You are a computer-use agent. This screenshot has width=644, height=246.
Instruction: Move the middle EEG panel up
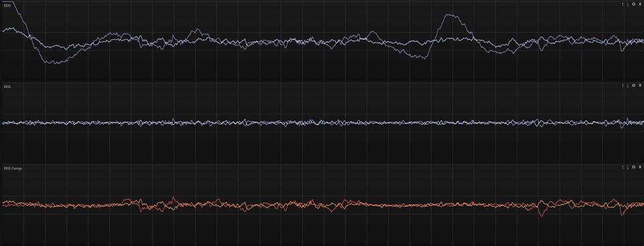(623, 85)
